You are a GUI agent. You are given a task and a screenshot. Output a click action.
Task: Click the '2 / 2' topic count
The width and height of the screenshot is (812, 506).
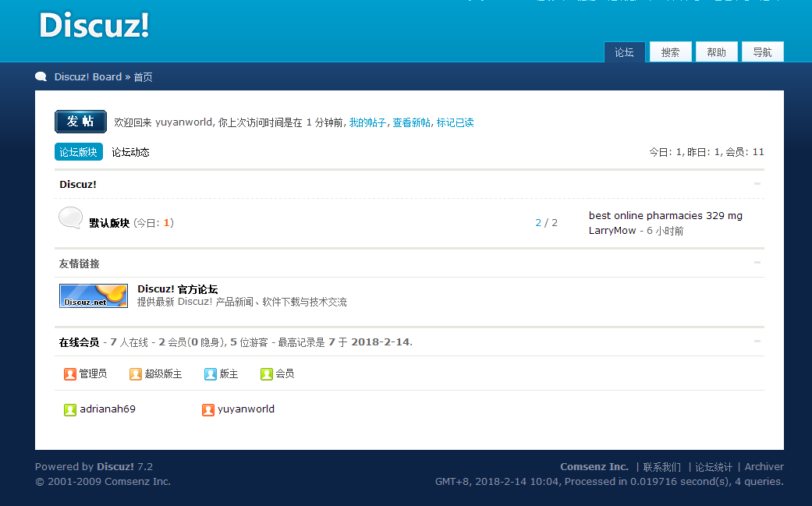coord(546,223)
